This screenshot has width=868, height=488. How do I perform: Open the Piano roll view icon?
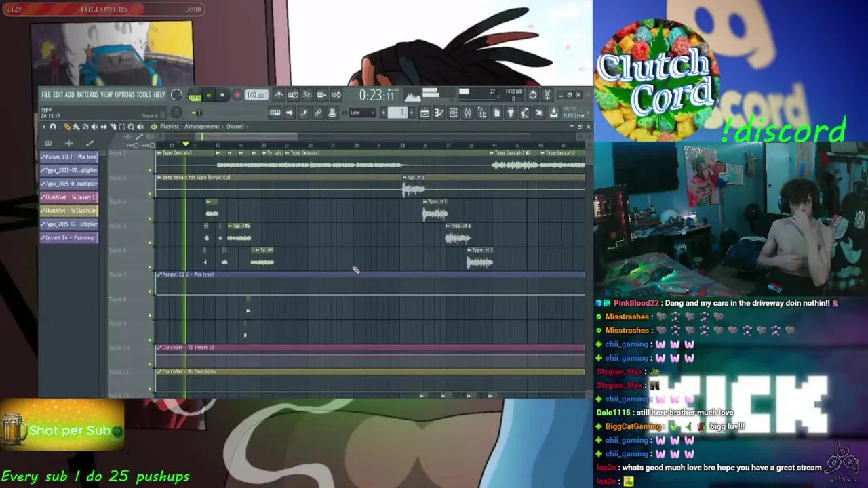click(439, 113)
